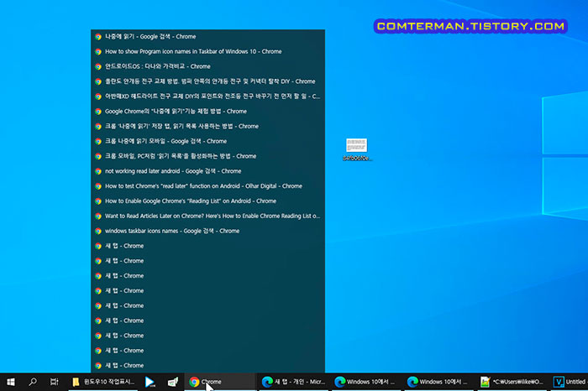The image size is (588, 391).
Task: Open the green taskbar icon next to Chrome
Action: [x=172, y=382]
